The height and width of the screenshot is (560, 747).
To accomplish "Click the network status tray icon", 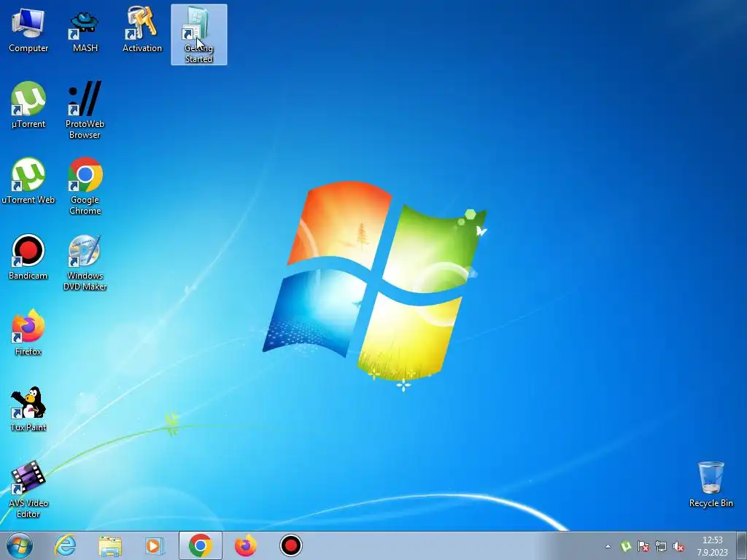I will coord(661,546).
